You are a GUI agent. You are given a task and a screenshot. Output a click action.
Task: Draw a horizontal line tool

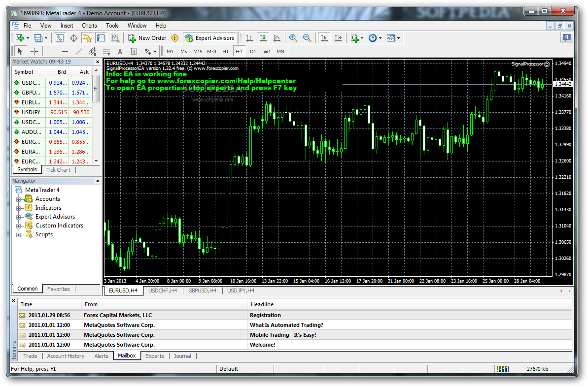point(65,51)
